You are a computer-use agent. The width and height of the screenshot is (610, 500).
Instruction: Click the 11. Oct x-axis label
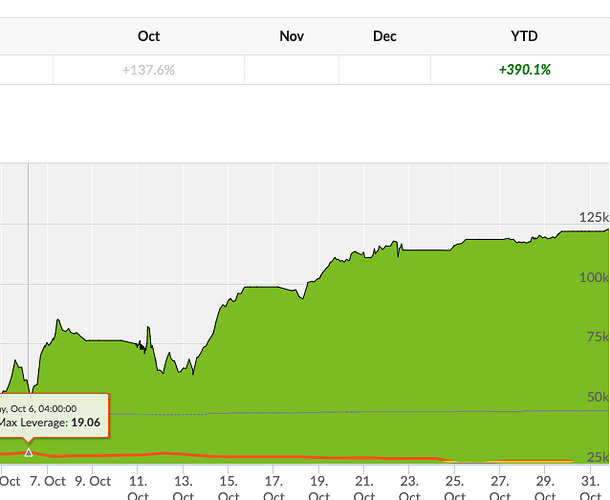click(138, 489)
